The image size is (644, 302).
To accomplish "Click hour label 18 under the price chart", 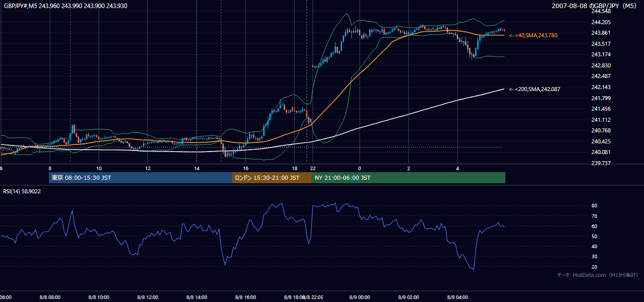I will (x=294, y=168).
